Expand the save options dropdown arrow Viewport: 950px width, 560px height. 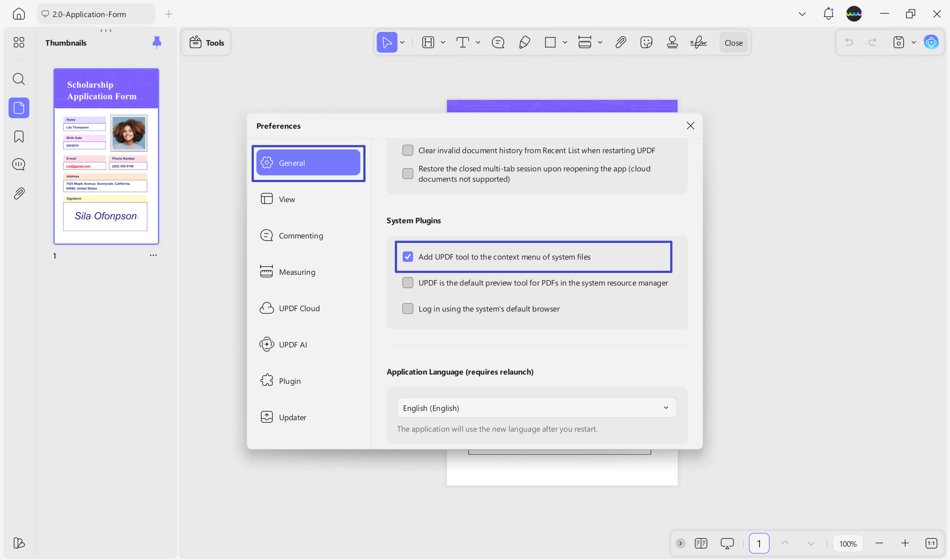point(913,42)
